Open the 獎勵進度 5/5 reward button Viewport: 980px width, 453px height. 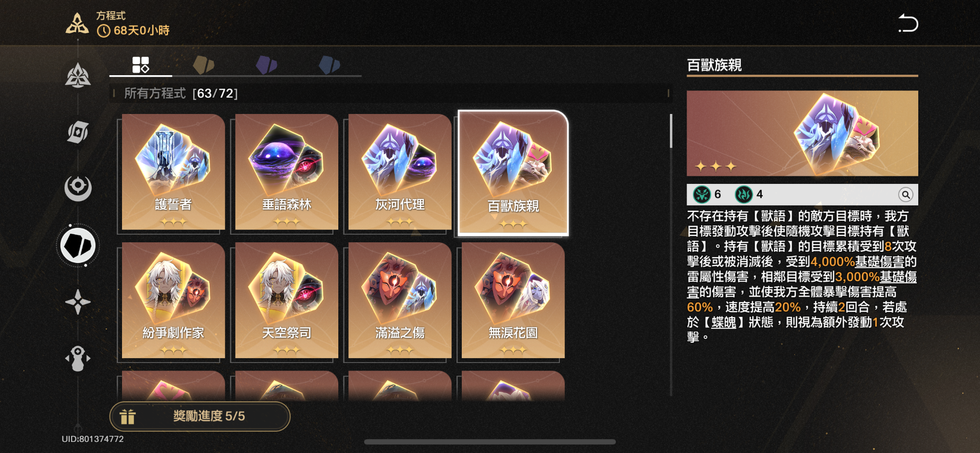[200, 416]
